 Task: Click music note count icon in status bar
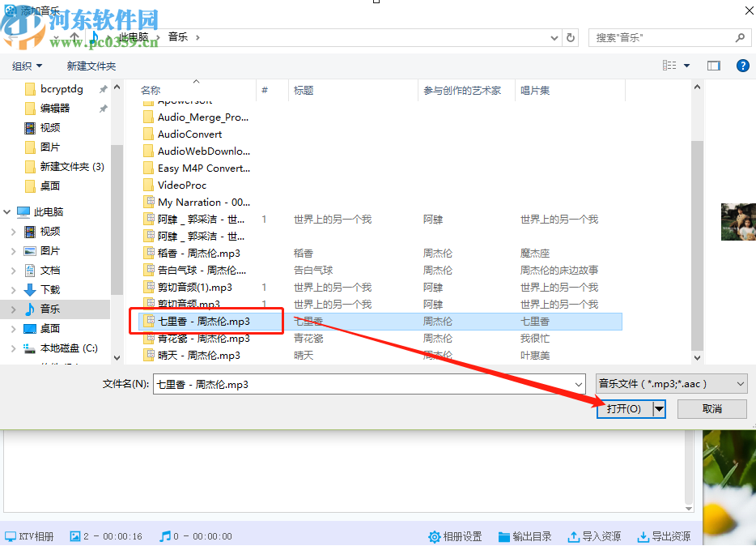(165, 535)
